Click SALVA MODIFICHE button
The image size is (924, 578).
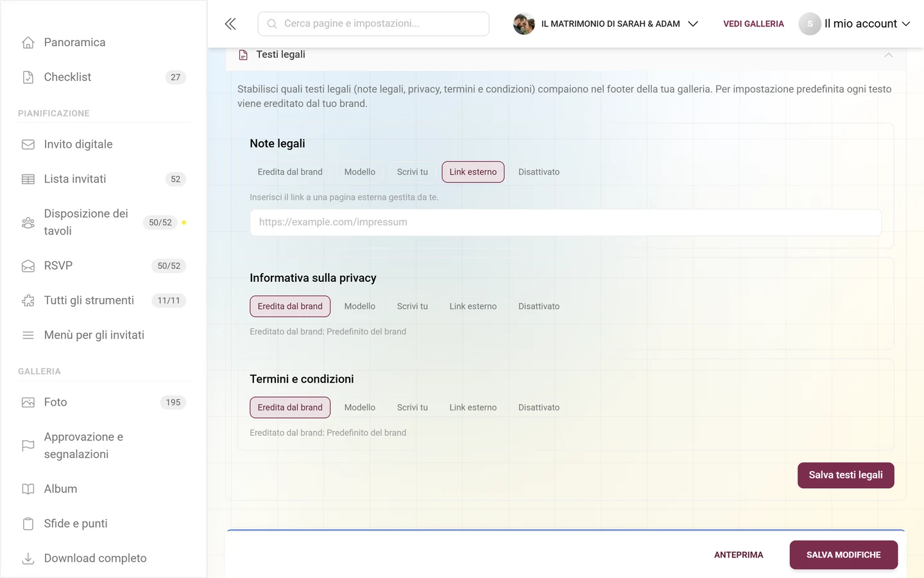pos(843,555)
